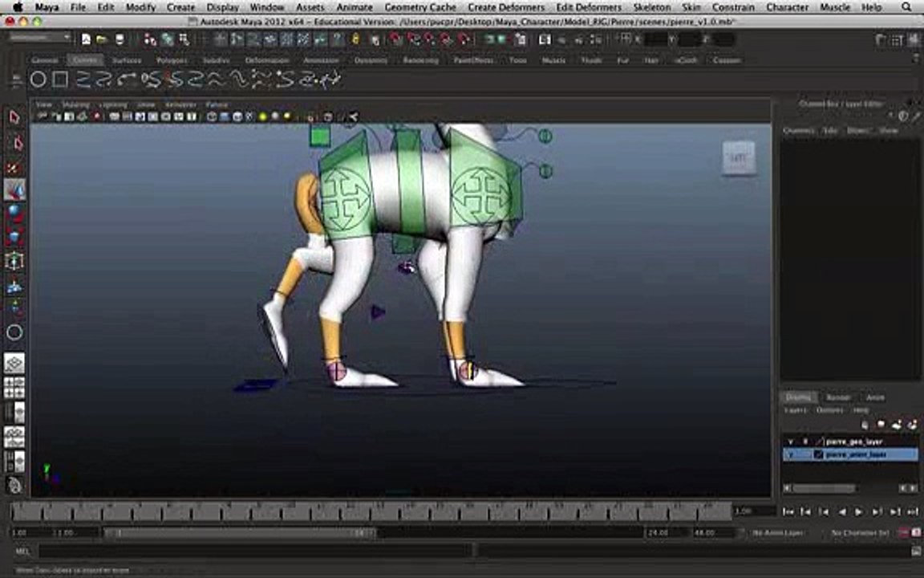924x578 pixels.
Task: Click on the timeline ruler
Action: pyautogui.click(x=371, y=511)
